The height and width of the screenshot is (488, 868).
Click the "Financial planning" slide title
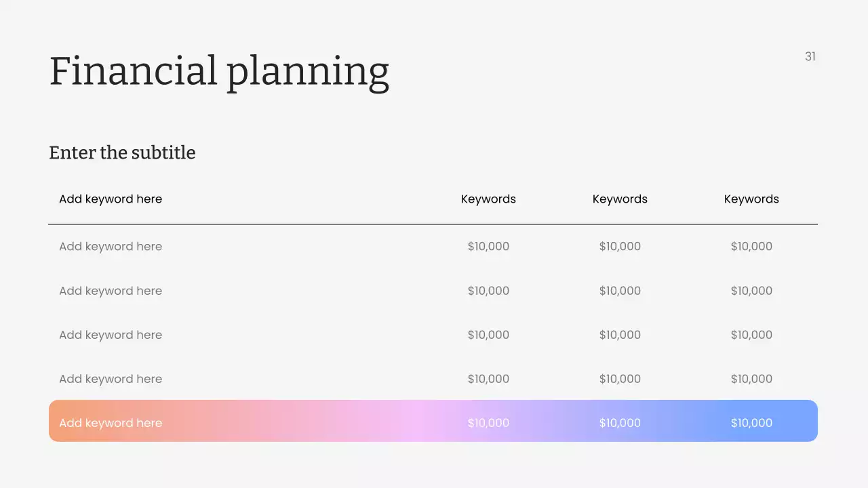pos(219,72)
